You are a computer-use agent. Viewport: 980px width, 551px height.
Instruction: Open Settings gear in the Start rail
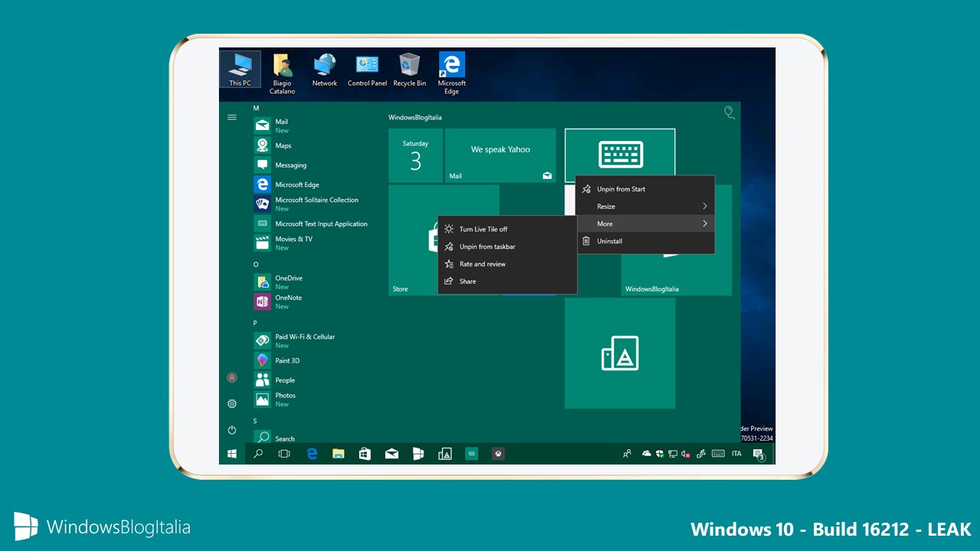click(232, 403)
